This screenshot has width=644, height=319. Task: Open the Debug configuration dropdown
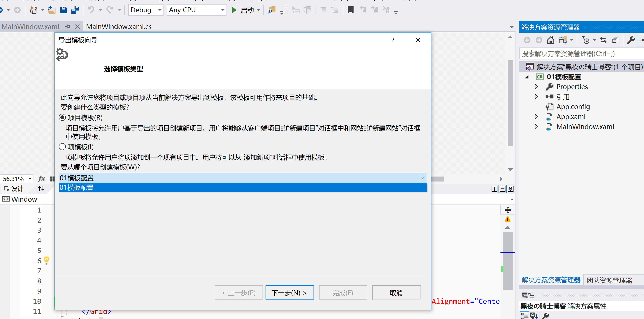coord(146,10)
